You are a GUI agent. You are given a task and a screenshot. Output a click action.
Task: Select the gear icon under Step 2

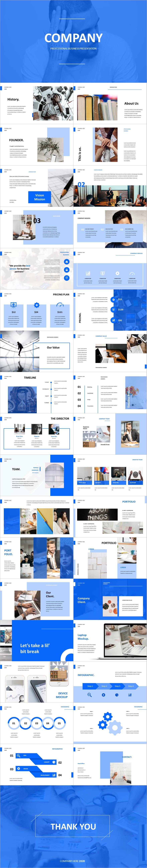coord(103,695)
